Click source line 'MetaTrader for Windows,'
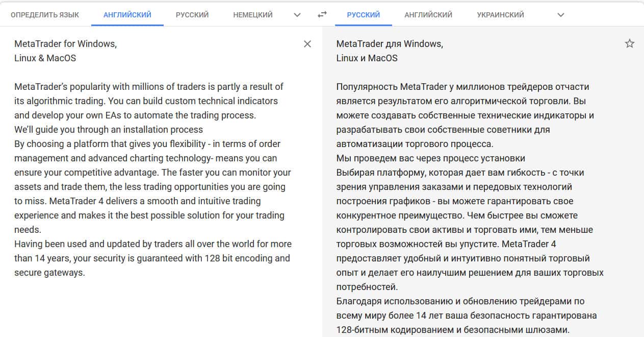The height and width of the screenshot is (337, 644). 65,44
